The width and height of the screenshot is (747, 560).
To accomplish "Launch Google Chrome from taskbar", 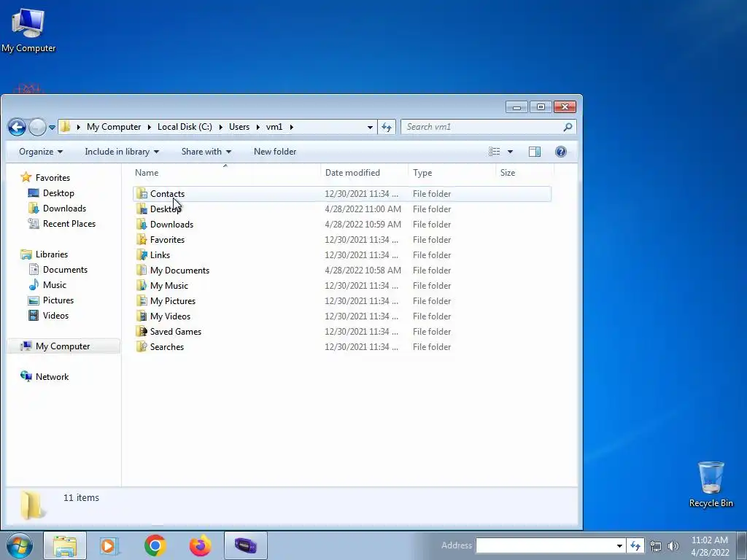I will [x=155, y=545].
